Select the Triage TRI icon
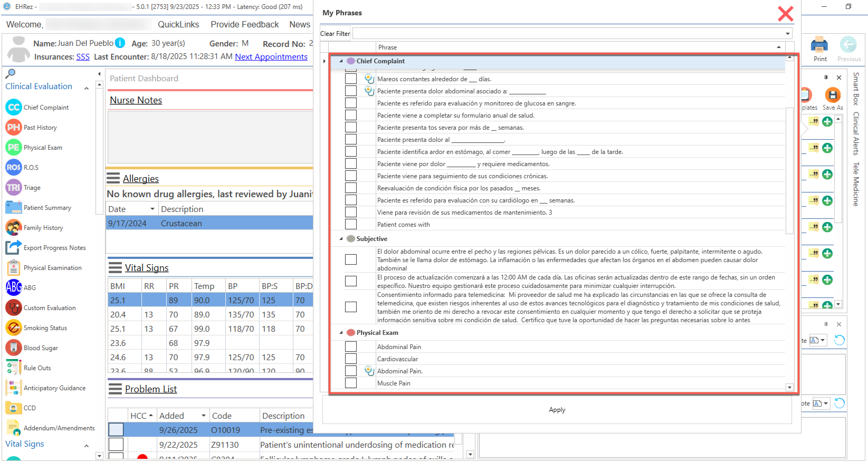Image resolution: width=868 pixels, height=463 pixels. point(13,187)
